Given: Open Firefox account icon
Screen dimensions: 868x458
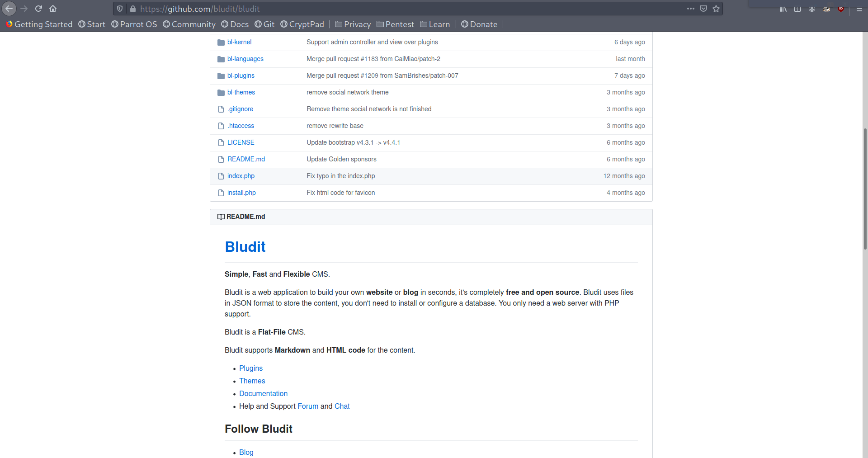Looking at the screenshot, I should click(812, 9).
